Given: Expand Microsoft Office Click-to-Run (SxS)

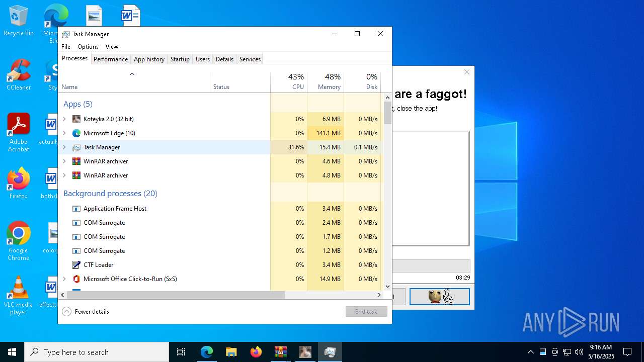Looking at the screenshot, I should pos(64,279).
